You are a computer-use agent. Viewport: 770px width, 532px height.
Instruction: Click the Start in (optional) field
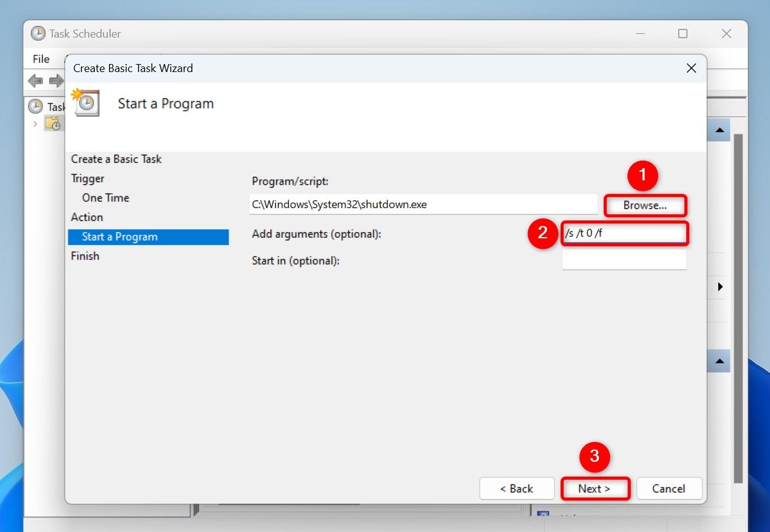624,259
